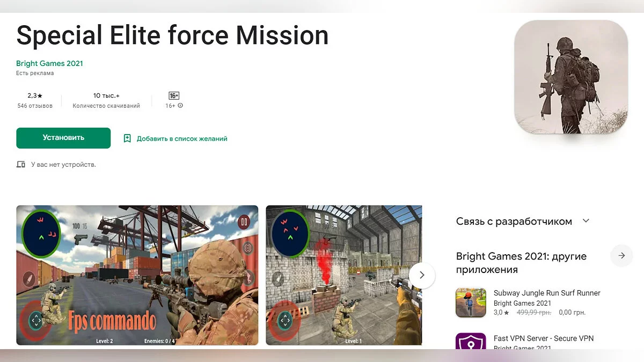644x362 pixels.
Task: Click the wishlist bookmark icon
Action: click(x=127, y=138)
